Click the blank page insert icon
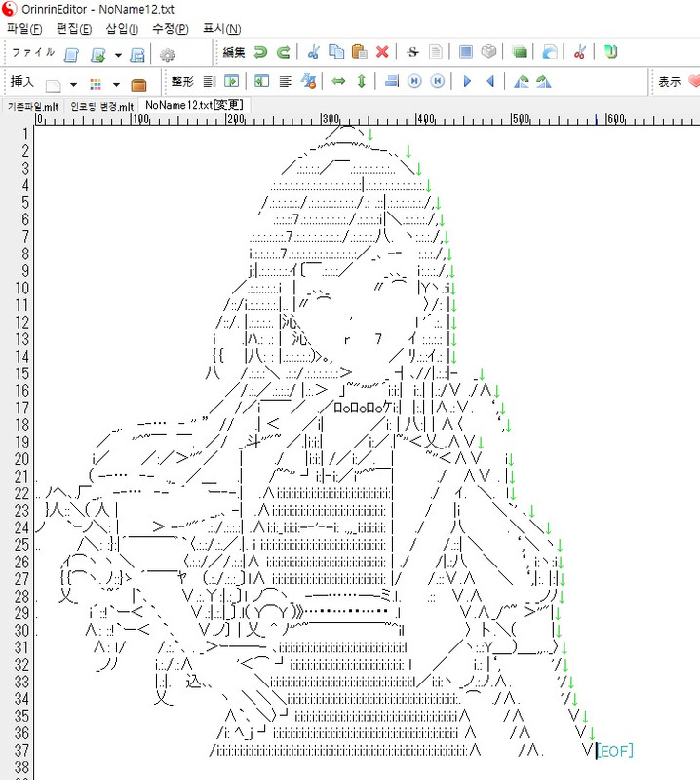Image resolution: width=700 pixels, height=780 pixels. pyautogui.click(x=54, y=85)
